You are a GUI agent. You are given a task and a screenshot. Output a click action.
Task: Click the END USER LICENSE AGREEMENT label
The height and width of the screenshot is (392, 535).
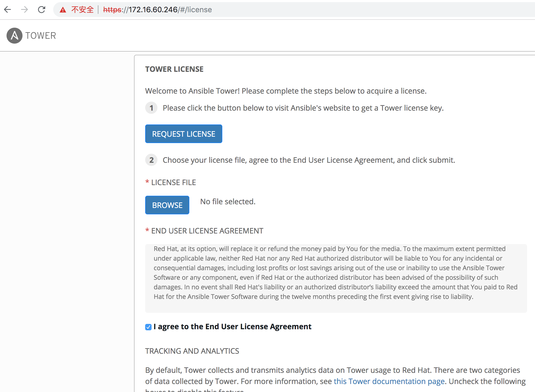207,231
